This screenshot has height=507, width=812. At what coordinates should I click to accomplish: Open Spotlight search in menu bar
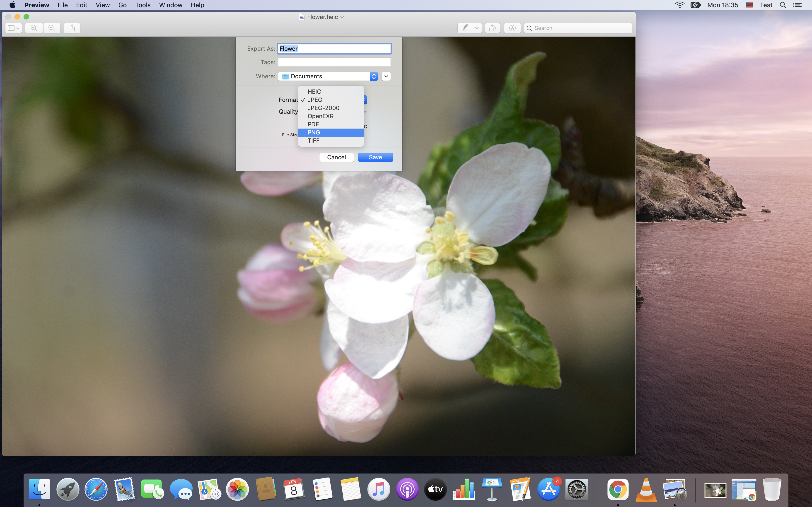[783, 5]
